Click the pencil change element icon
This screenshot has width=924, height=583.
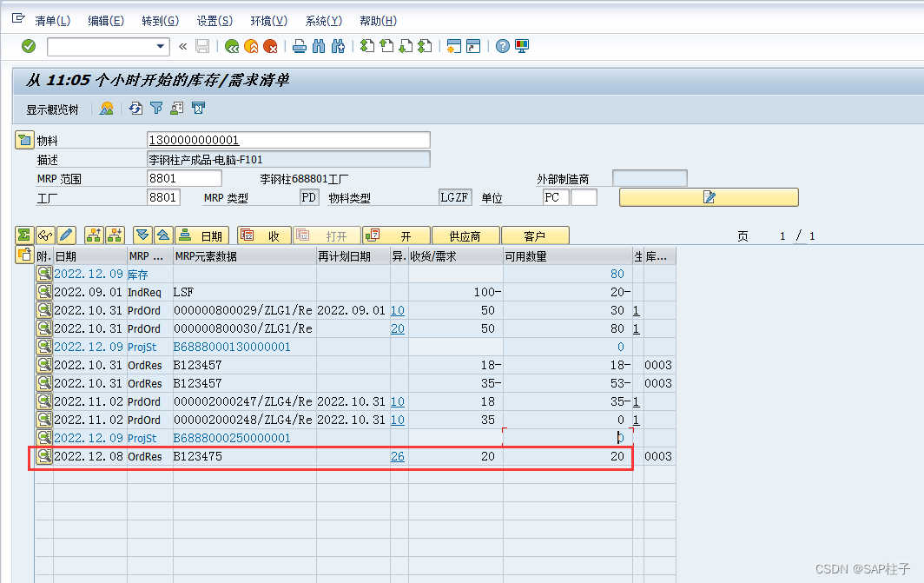66,235
